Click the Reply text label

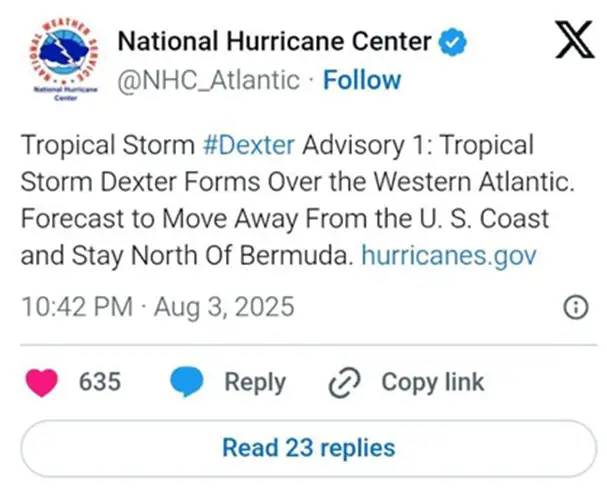click(x=255, y=383)
